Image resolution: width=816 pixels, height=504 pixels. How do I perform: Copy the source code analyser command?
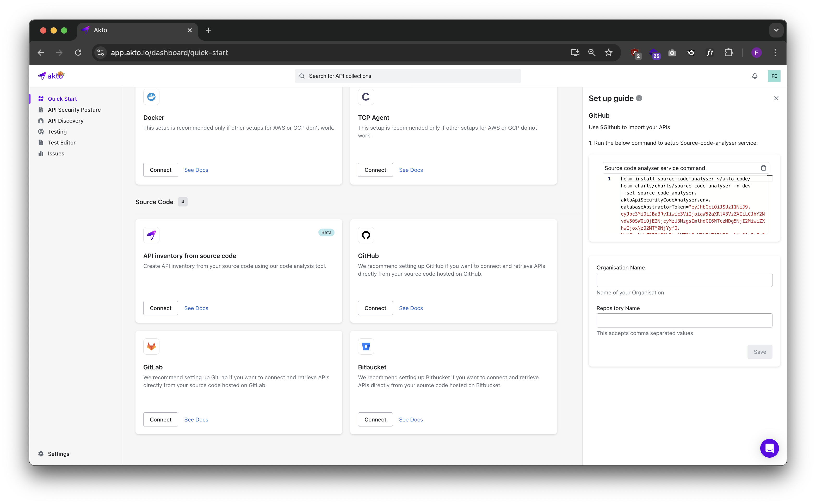coord(763,168)
